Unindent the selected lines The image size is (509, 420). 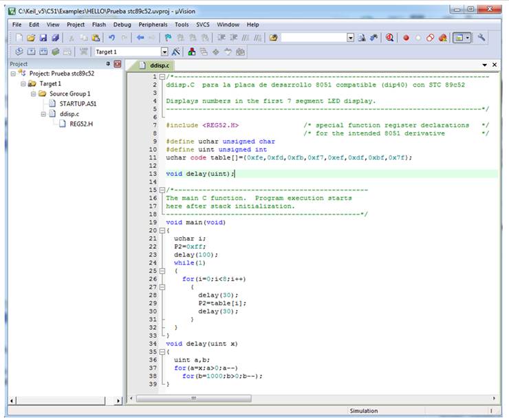coord(233,38)
